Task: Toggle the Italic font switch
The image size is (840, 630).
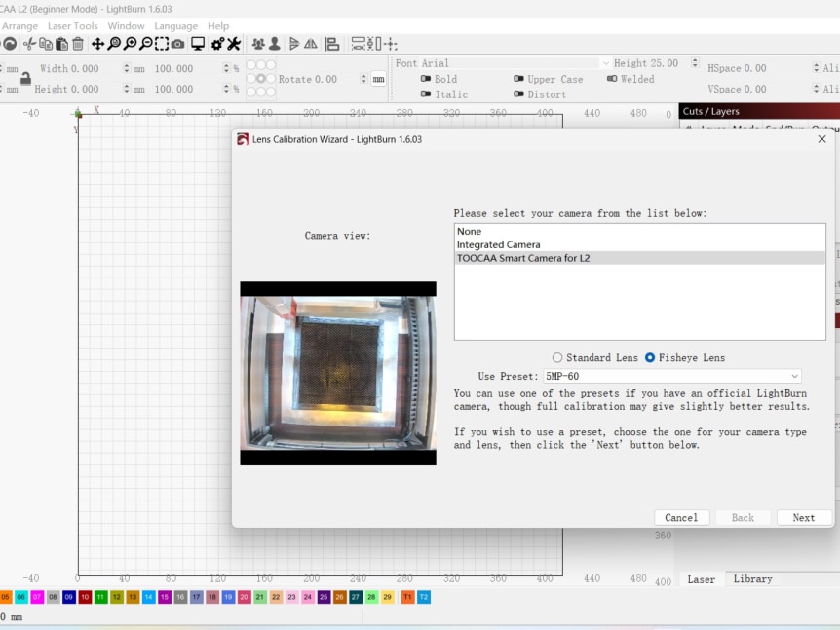Action: click(426, 94)
